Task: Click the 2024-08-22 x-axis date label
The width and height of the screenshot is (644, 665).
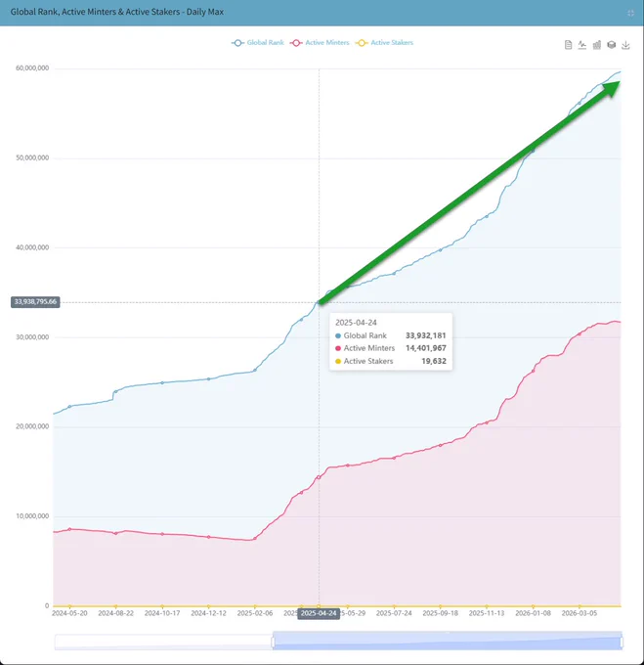Action: (115, 613)
